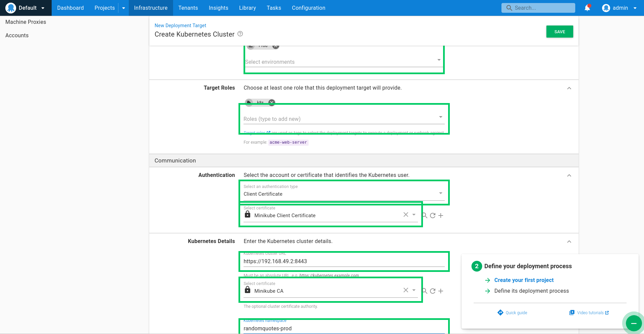Open the admin user menu arrow
Image resolution: width=644 pixels, height=334 pixels.
pyautogui.click(x=635, y=8)
